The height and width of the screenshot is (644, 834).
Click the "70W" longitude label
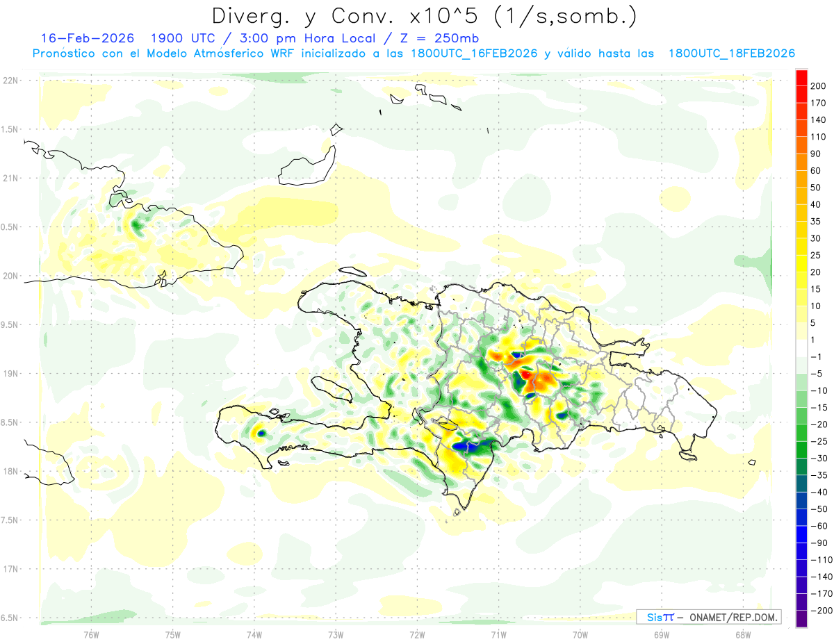580,634
